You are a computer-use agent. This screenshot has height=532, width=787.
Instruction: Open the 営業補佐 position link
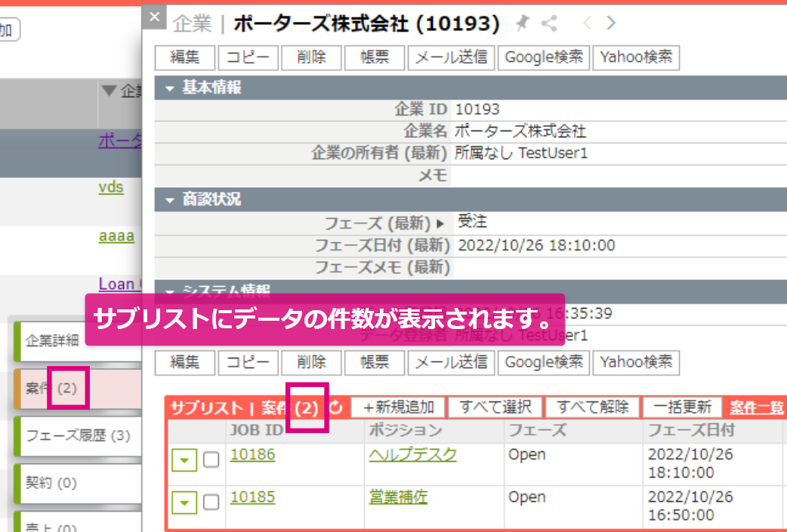398,497
